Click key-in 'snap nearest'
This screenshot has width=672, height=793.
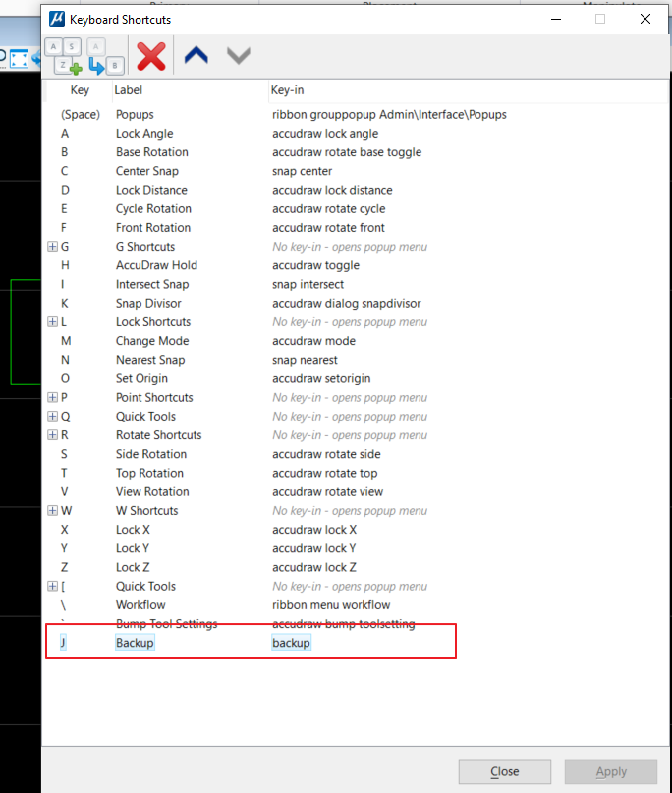point(305,360)
